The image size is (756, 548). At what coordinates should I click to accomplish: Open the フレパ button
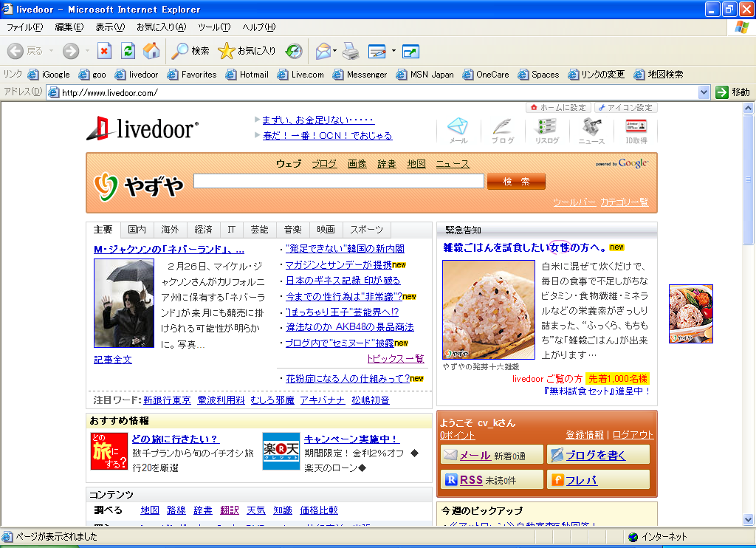click(598, 479)
